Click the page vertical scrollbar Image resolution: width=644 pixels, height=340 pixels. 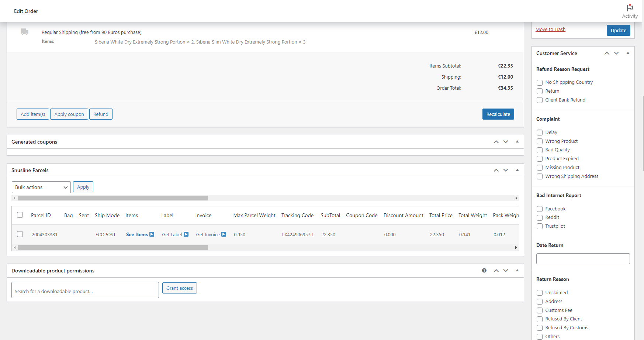[x=643, y=133]
